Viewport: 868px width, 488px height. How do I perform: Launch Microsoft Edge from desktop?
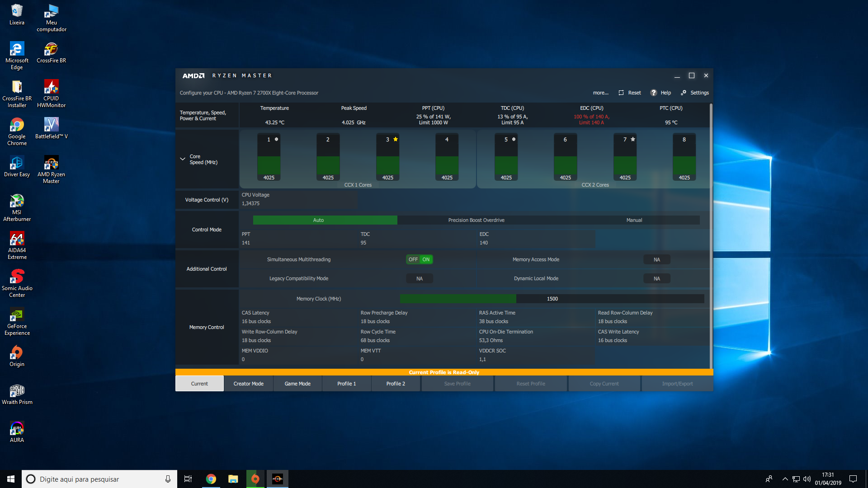coord(17,56)
